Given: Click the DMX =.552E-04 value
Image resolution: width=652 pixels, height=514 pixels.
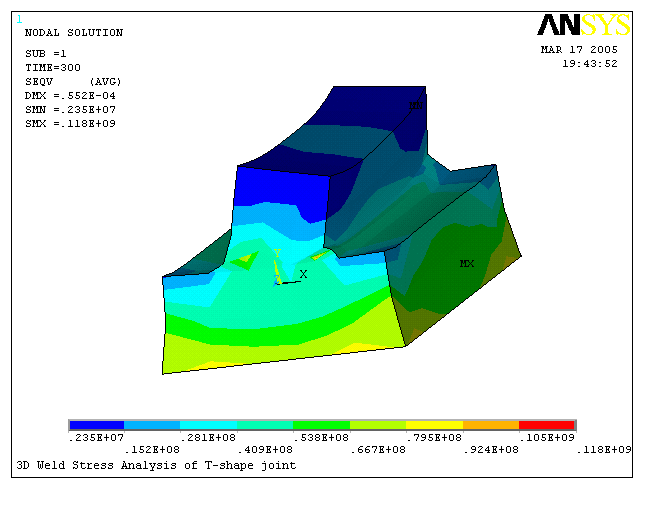Looking at the screenshot, I should click(64, 95).
